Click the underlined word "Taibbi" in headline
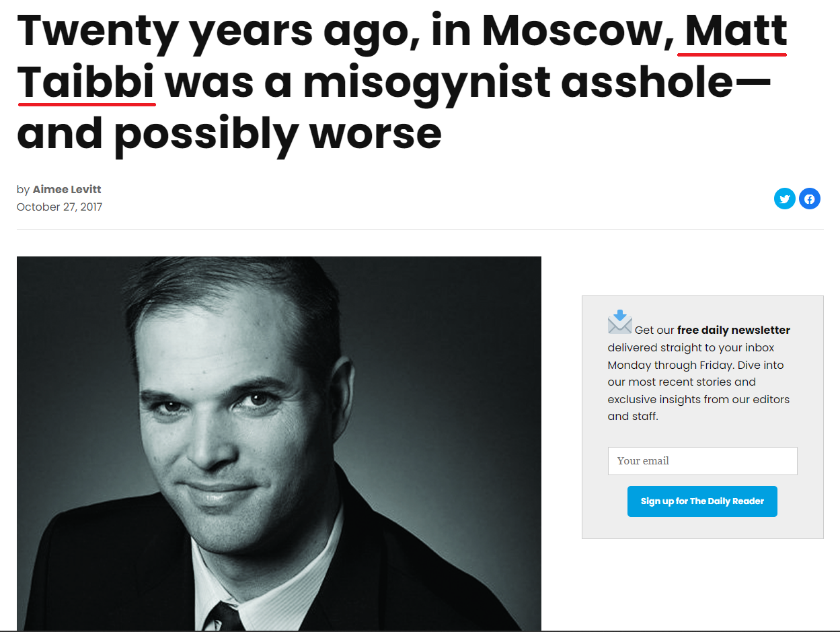 point(85,83)
